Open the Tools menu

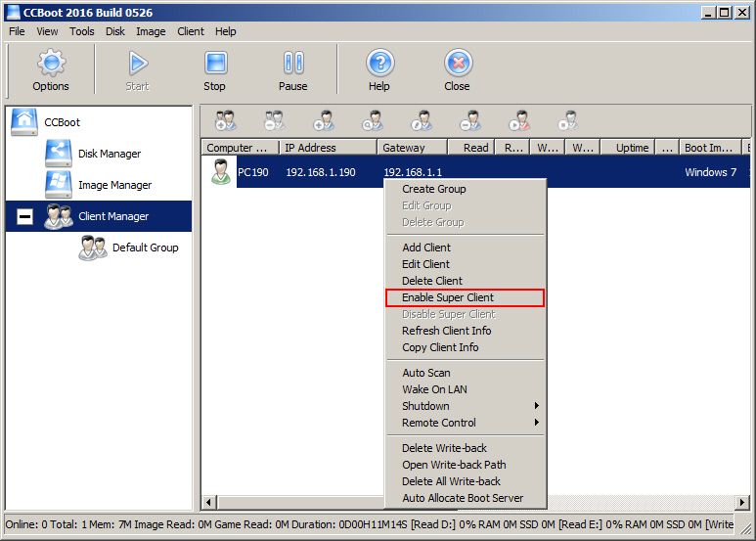(82, 31)
